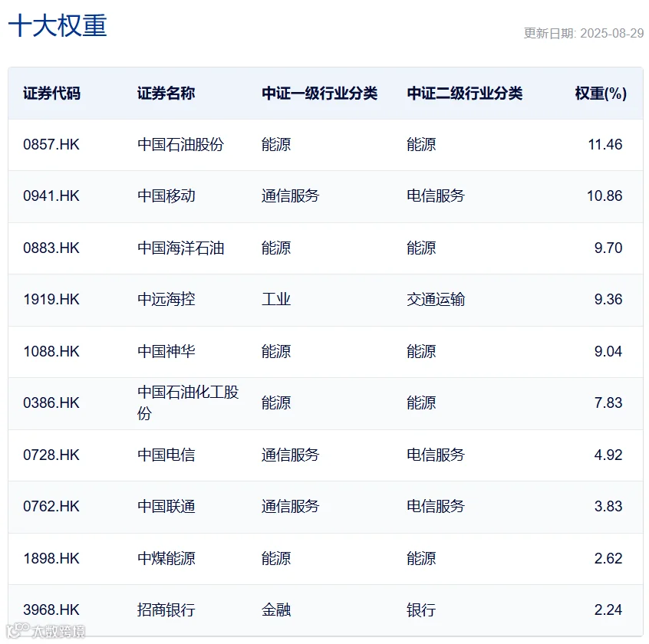This screenshot has width=649, height=644.
Task: Click 通信服务 in the 中国电信 row
Action: pyautogui.click(x=290, y=455)
